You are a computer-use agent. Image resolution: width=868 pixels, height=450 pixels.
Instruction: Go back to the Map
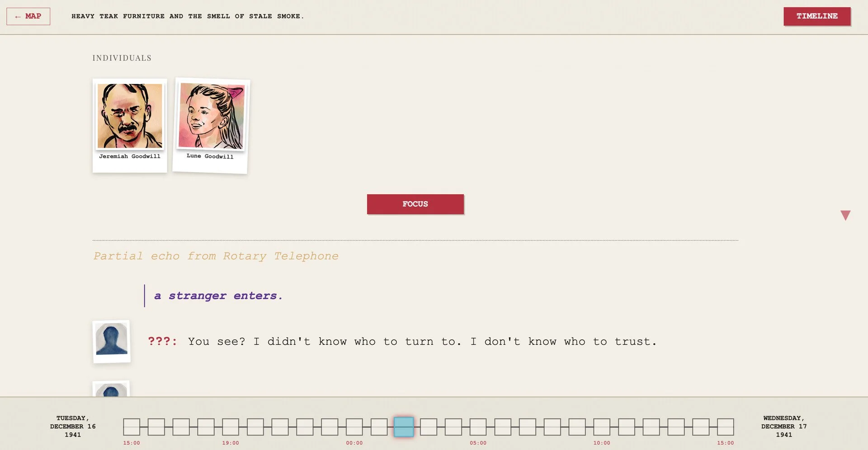coord(28,16)
